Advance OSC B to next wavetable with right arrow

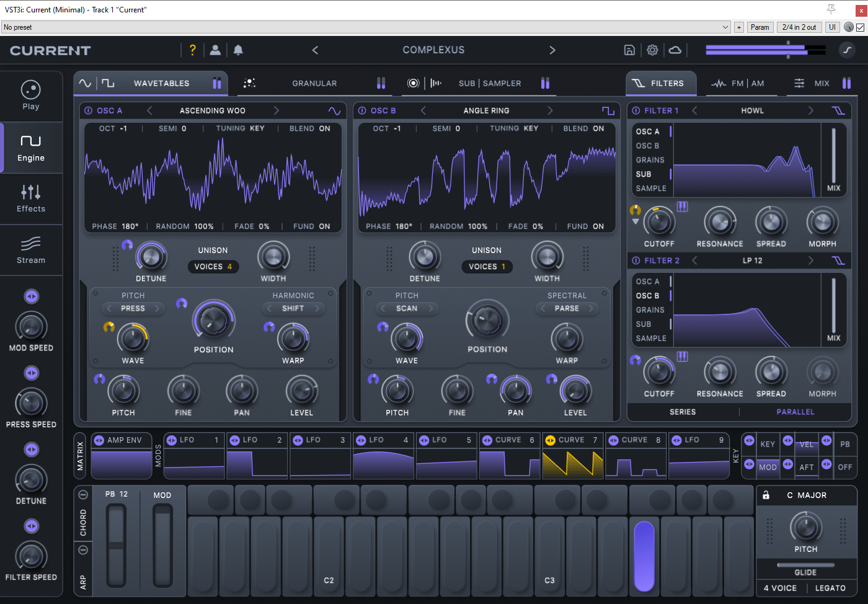tap(551, 110)
